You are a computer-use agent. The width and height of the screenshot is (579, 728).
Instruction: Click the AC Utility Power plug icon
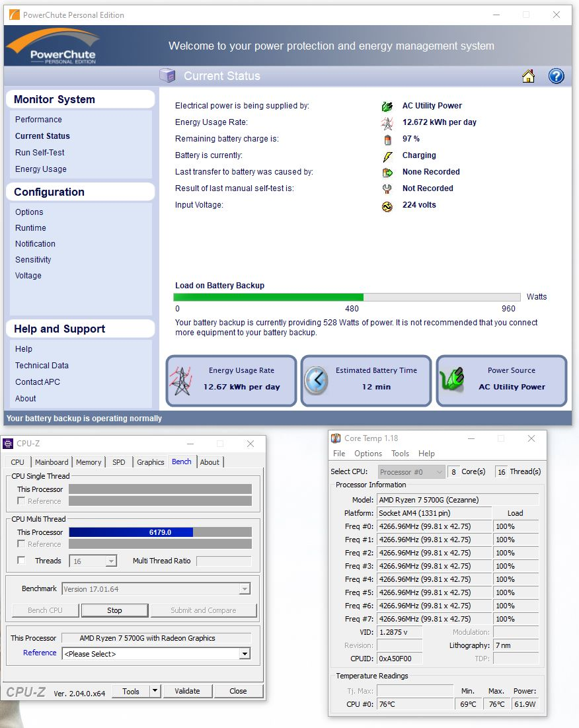click(x=387, y=106)
